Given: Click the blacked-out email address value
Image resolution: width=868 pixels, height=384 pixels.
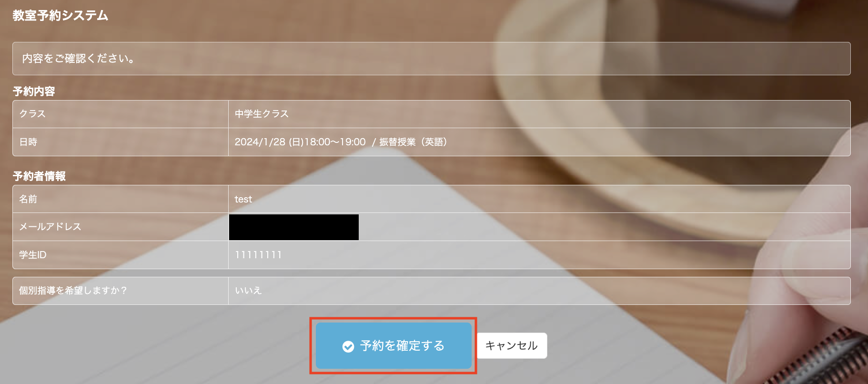Looking at the screenshot, I should [294, 227].
